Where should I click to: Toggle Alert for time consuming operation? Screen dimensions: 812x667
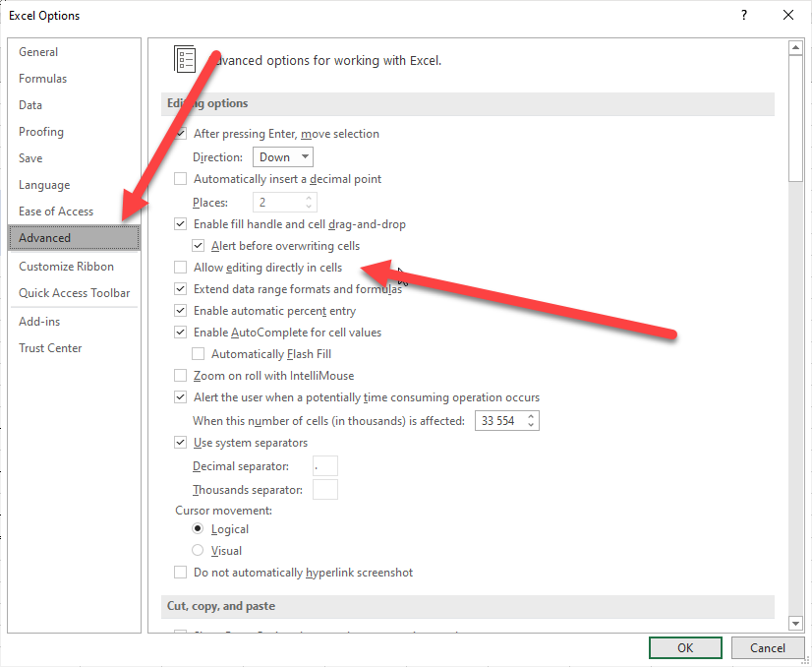coord(180,397)
